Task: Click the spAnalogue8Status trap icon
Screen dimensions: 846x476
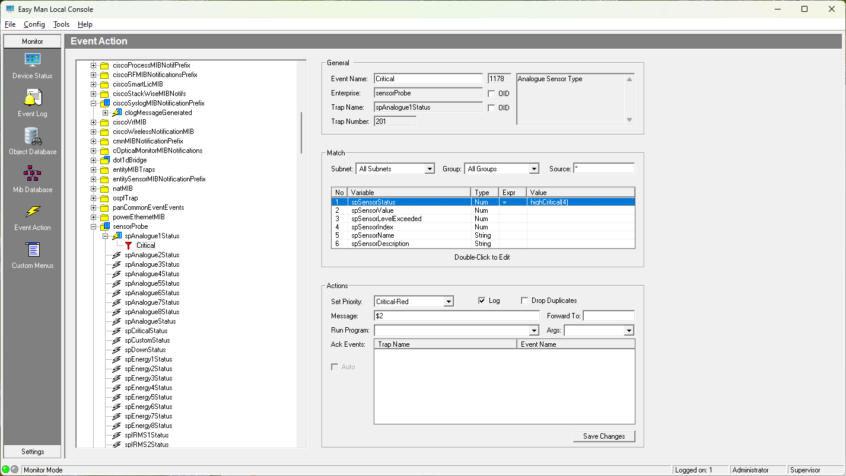Action: [x=117, y=312]
